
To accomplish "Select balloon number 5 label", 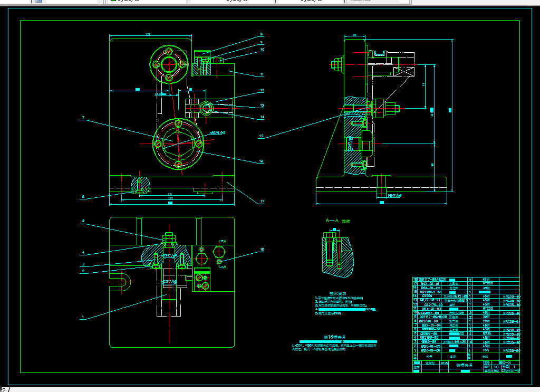I will coord(83,221).
